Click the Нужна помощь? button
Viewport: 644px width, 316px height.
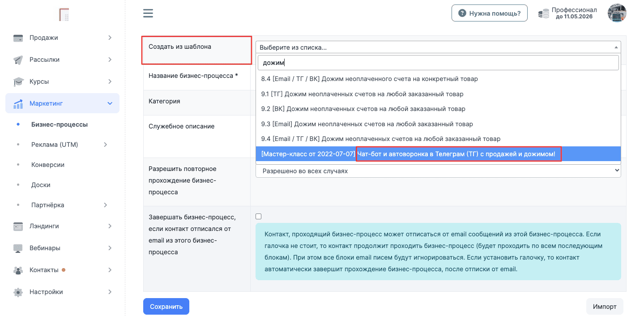[x=489, y=13]
